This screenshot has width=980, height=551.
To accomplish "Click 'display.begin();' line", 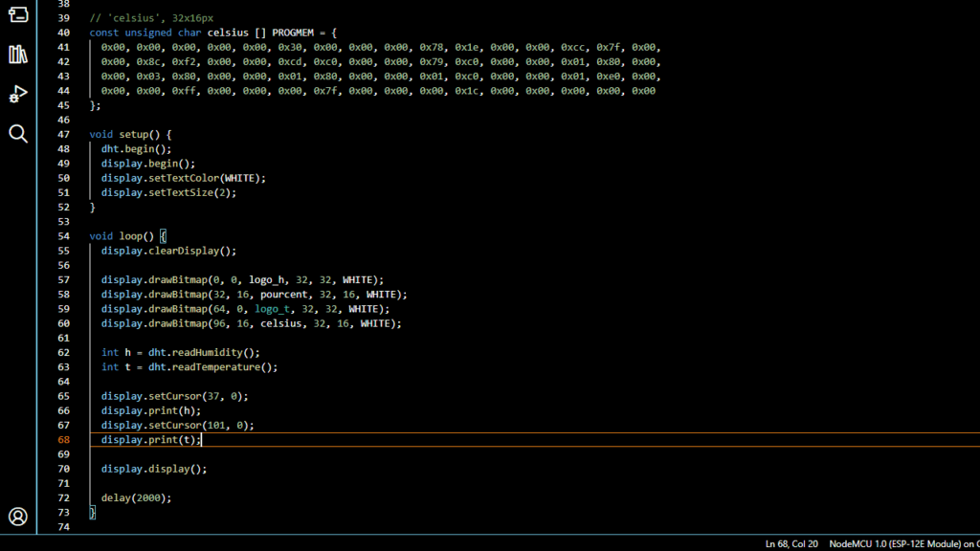I will [148, 164].
